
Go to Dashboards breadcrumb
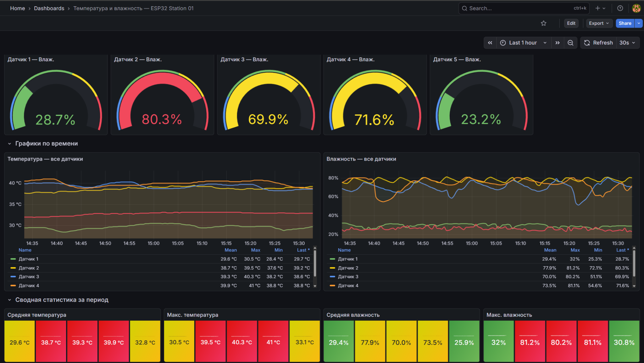click(x=49, y=8)
